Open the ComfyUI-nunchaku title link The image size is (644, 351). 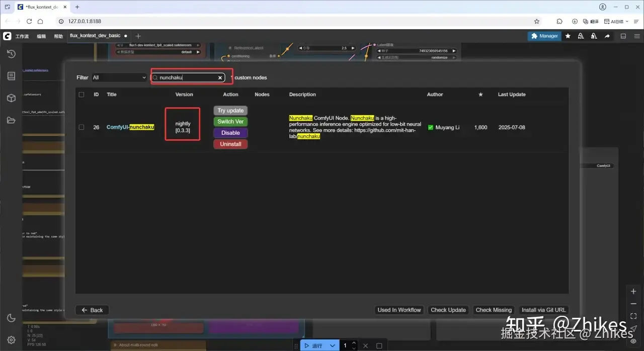[130, 127]
